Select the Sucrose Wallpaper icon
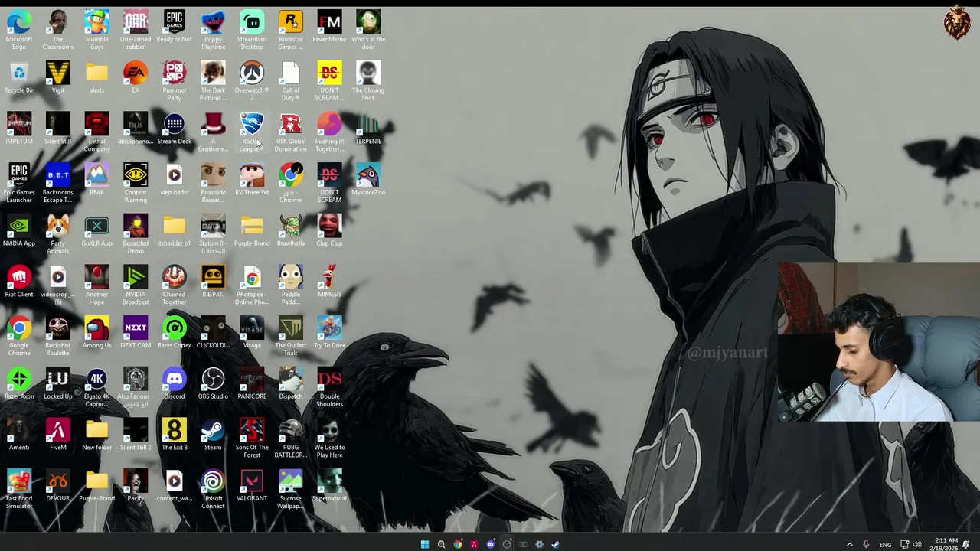This screenshot has width=980, height=551. click(x=290, y=490)
